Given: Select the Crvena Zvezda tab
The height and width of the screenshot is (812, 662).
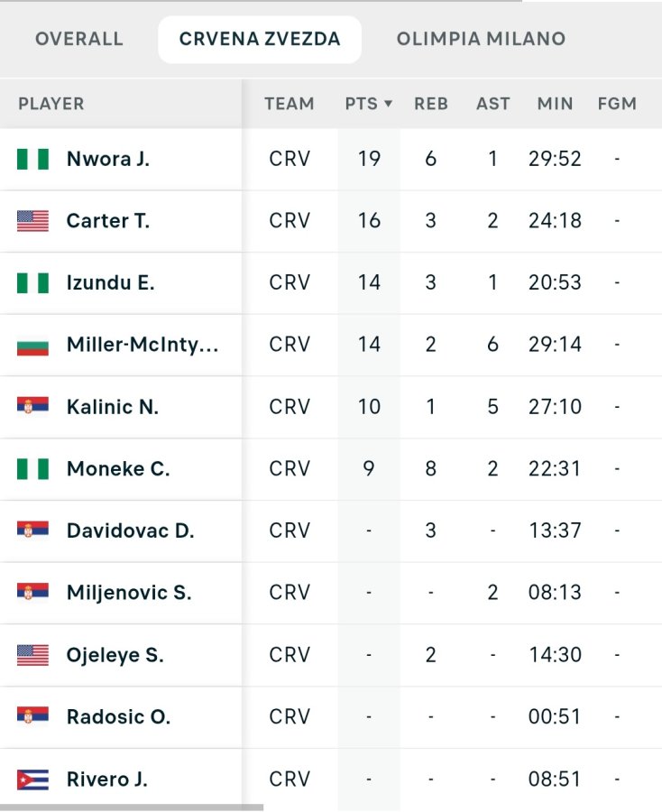Looking at the screenshot, I should pos(260,39).
